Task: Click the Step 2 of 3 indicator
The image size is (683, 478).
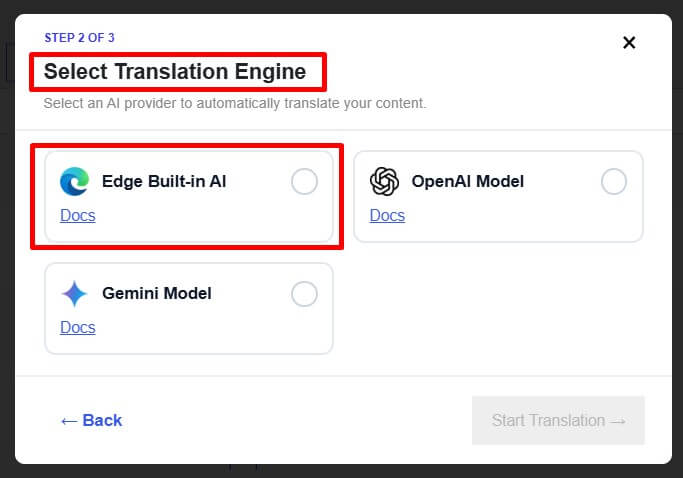Action: 79,38
